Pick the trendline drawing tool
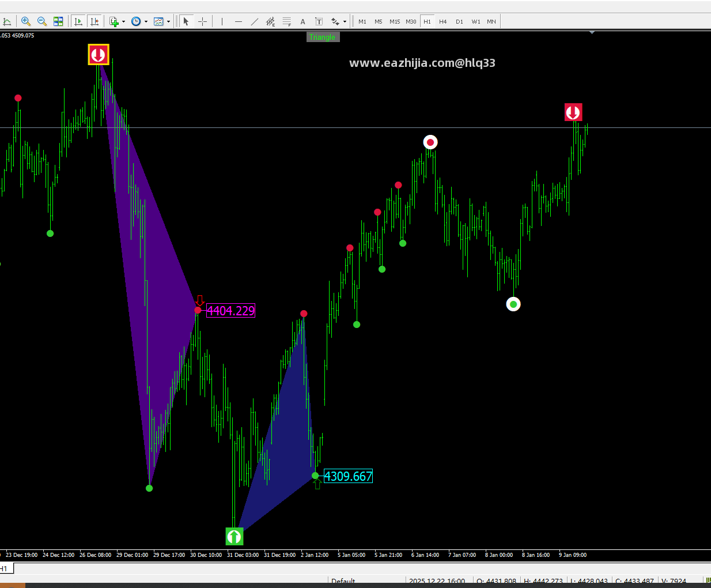The image size is (711, 588). [x=254, y=21]
